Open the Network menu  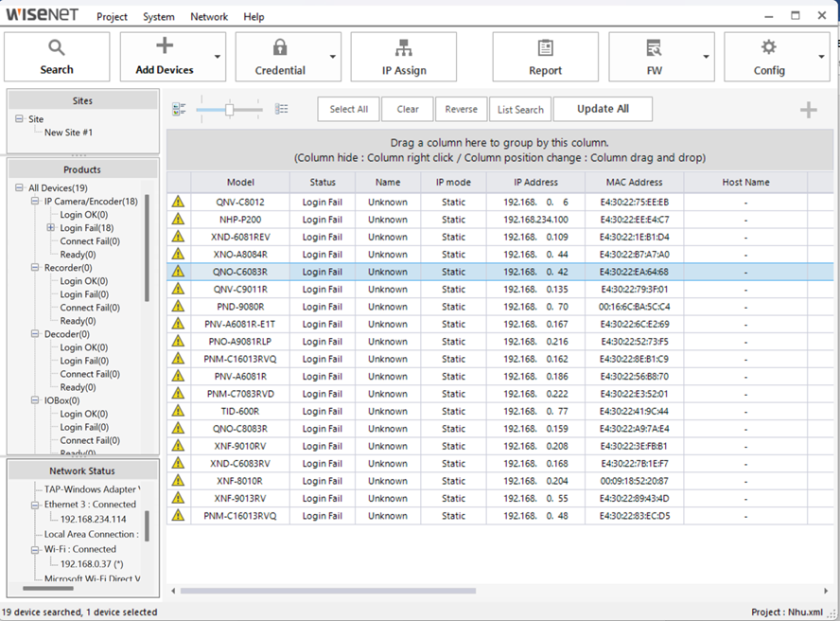208,17
